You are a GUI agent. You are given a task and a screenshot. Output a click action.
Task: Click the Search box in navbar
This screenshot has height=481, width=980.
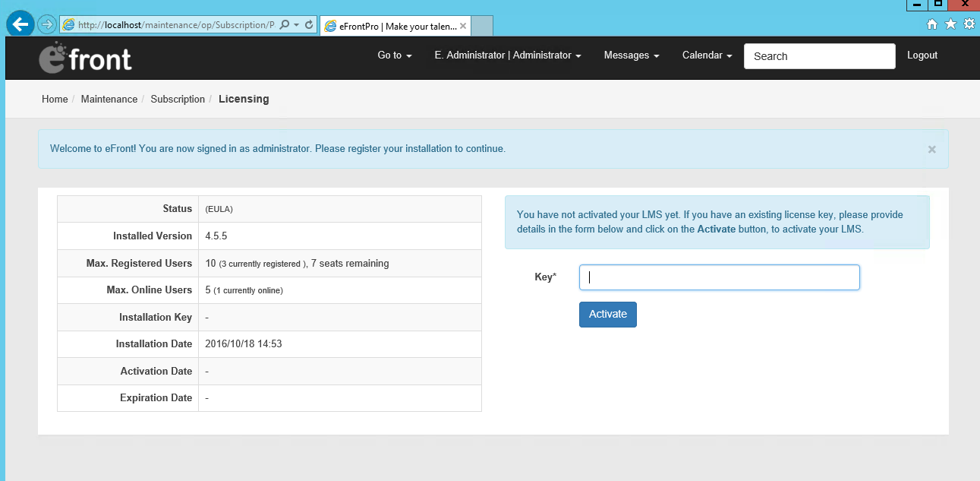(819, 56)
